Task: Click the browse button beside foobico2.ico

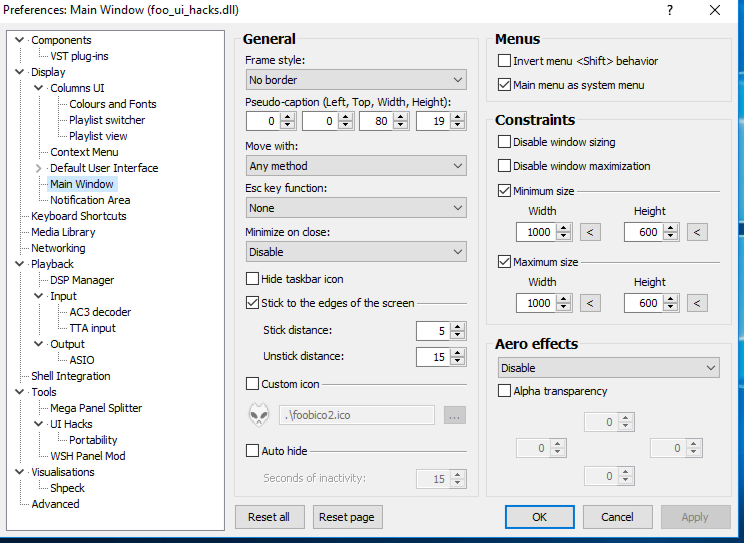Action: [454, 415]
